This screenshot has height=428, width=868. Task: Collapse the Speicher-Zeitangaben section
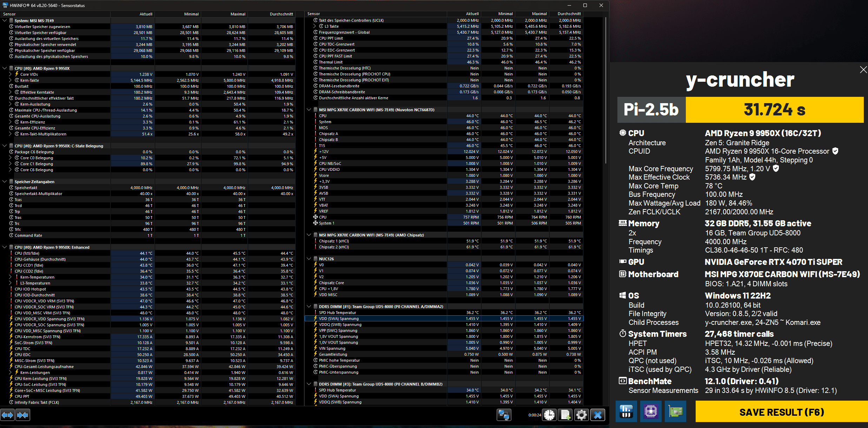pyautogui.click(x=5, y=182)
